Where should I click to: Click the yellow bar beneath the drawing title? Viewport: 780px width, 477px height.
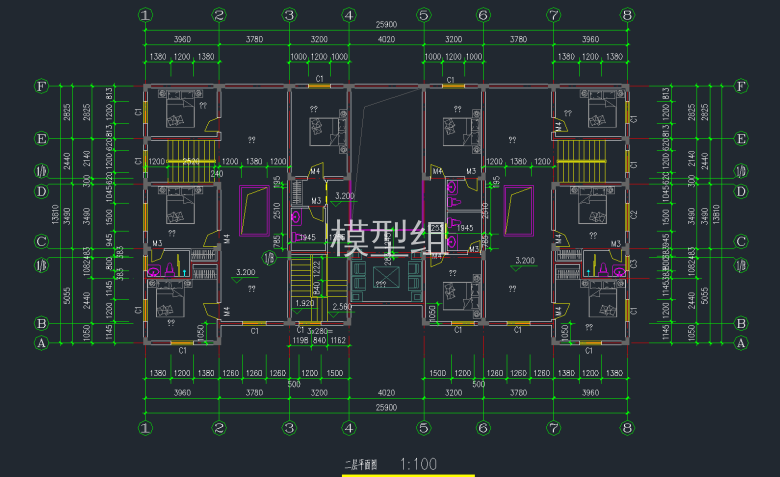pos(408,475)
